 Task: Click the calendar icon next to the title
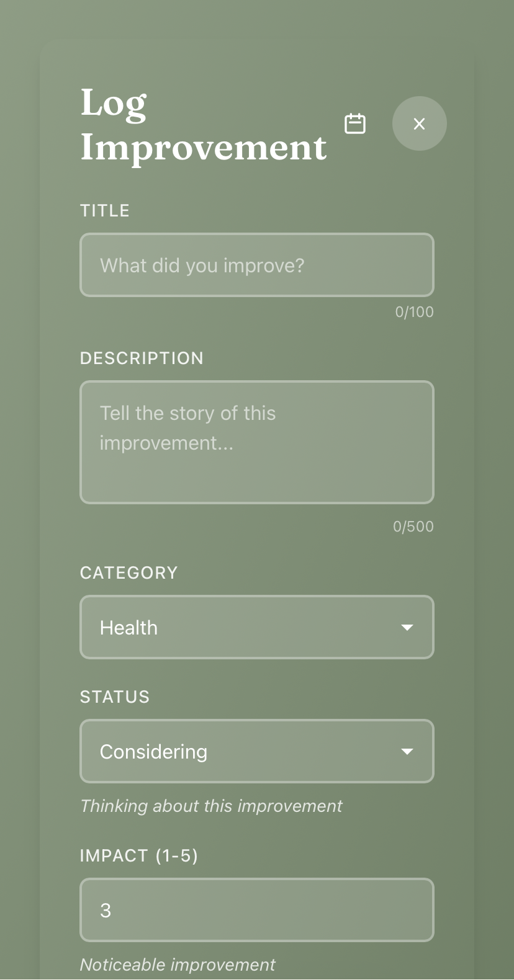pyautogui.click(x=355, y=123)
